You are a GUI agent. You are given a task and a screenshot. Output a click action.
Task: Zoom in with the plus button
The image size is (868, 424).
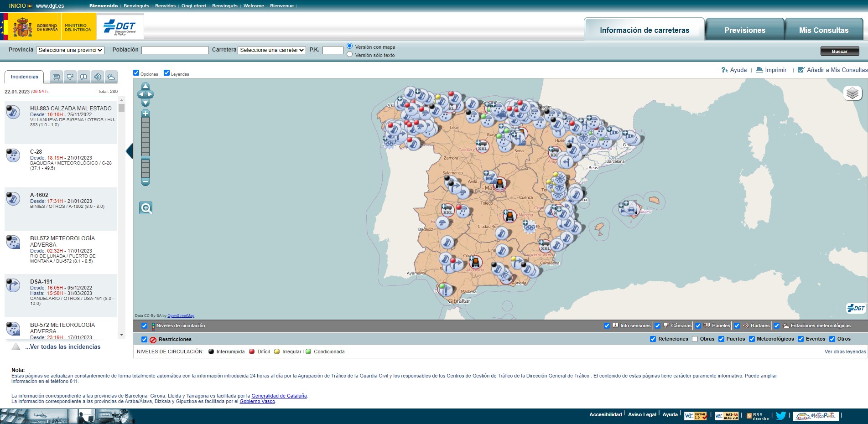pyautogui.click(x=146, y=114)
